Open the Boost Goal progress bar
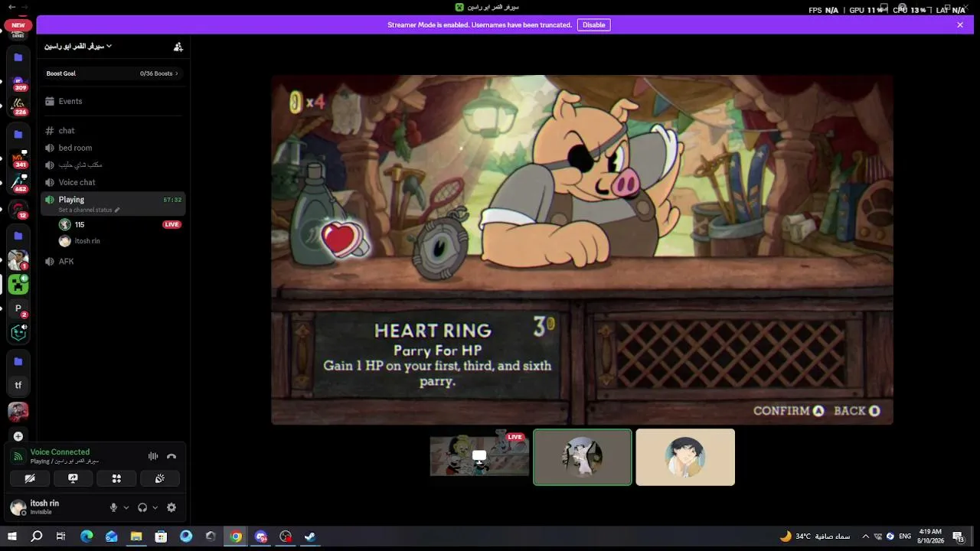 [113, 73]
